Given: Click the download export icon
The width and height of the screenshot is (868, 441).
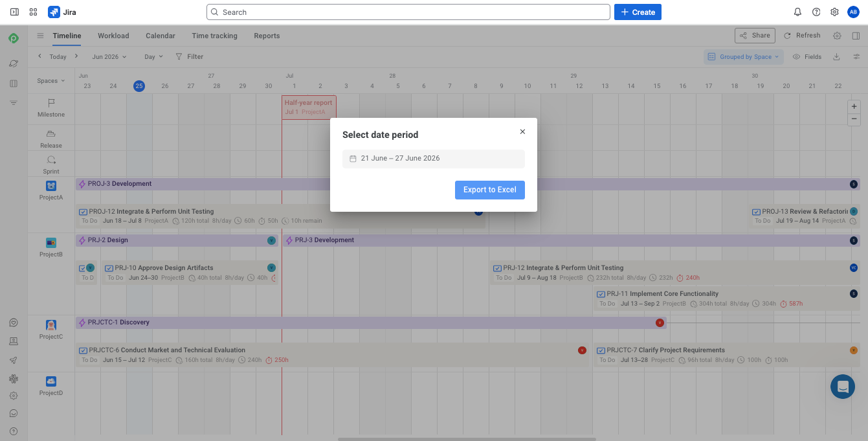Looking at the screenshot, I should click(x=836, y=56).
